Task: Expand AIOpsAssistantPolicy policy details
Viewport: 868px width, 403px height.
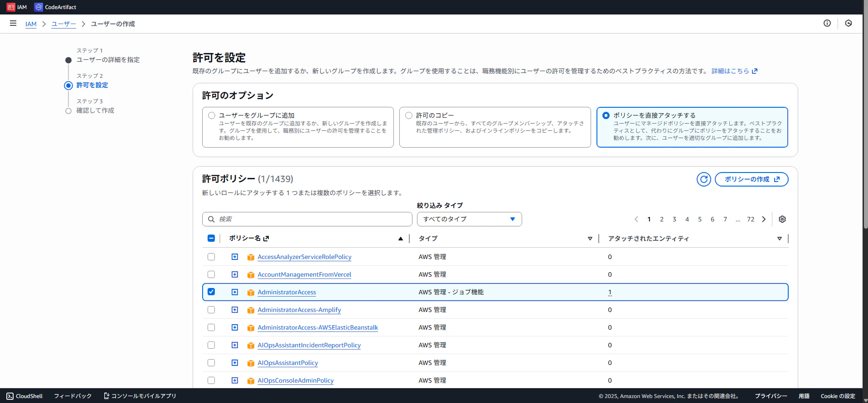Action: click(235, 363)
